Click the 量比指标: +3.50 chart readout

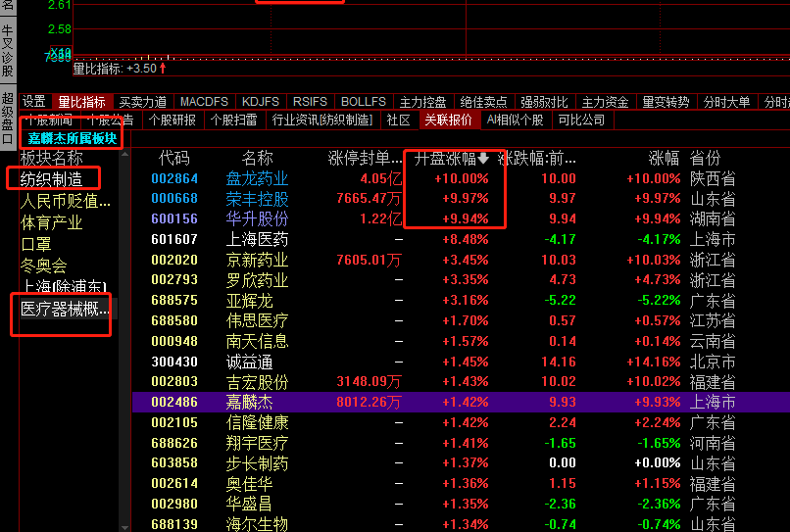(x=120, y=69)
